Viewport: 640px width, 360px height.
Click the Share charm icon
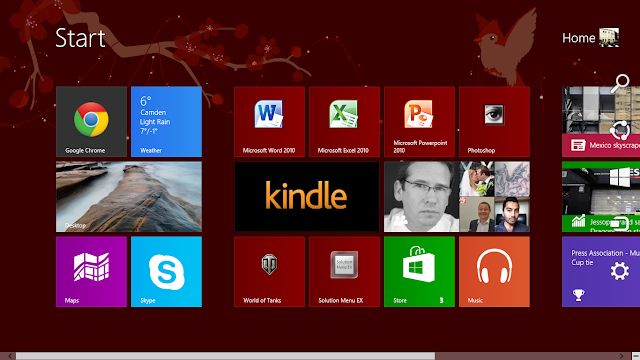pos(620,131)
